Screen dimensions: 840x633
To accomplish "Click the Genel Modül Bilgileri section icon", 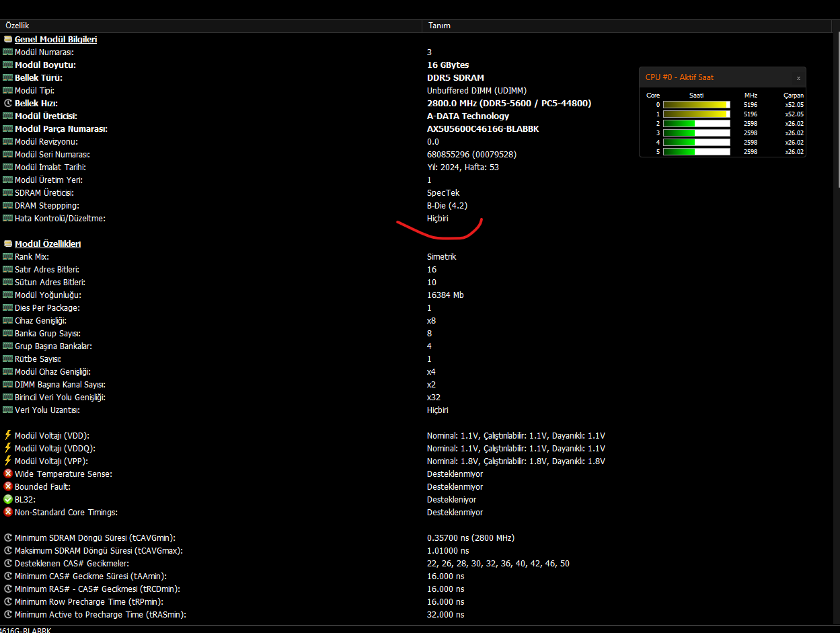I will coord(8,39).
